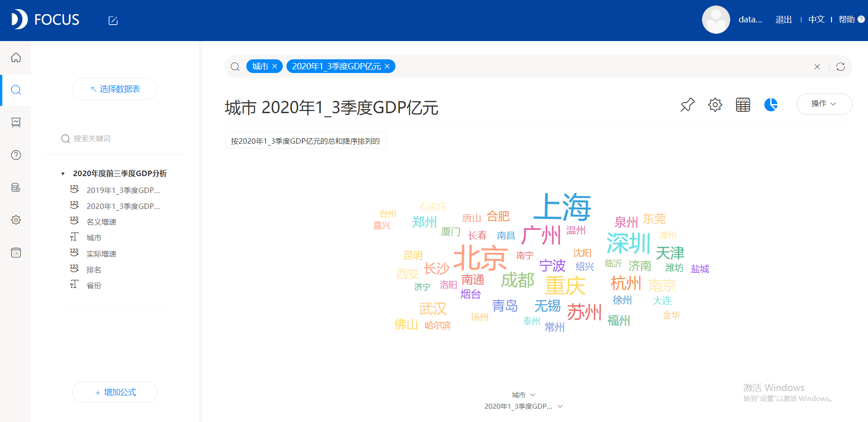Open the 操作 dropdown menu
This screenshot has width=868, height=422.
(824, 104)
